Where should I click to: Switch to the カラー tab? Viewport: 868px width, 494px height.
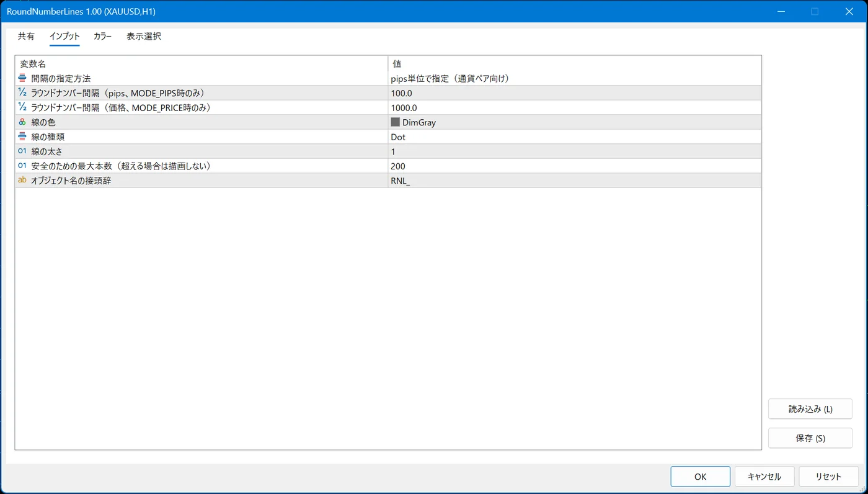click(x=102, y=37)
